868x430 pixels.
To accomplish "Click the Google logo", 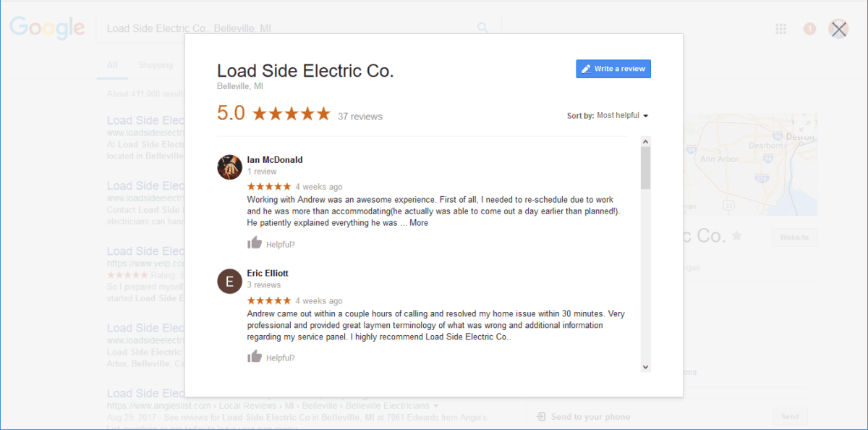I will coord(47,28).
